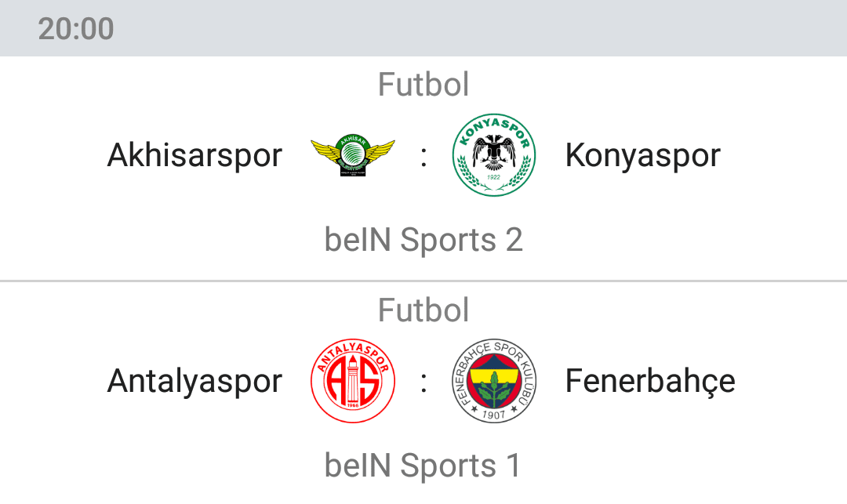Image resolution: width=847 pixels, height=504 pixels.
Task: Click the colon between Antalyaspor and Fenerbahçe logos
Action: [x=423, y=382]
